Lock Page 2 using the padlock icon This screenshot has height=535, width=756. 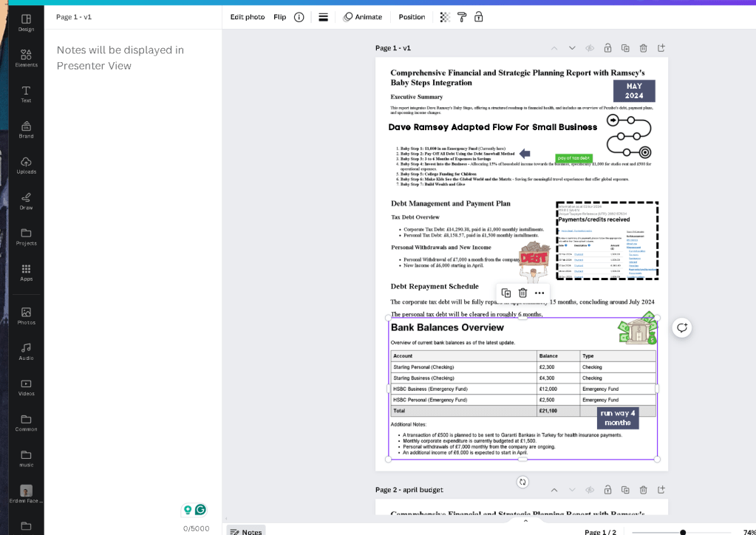607,490
